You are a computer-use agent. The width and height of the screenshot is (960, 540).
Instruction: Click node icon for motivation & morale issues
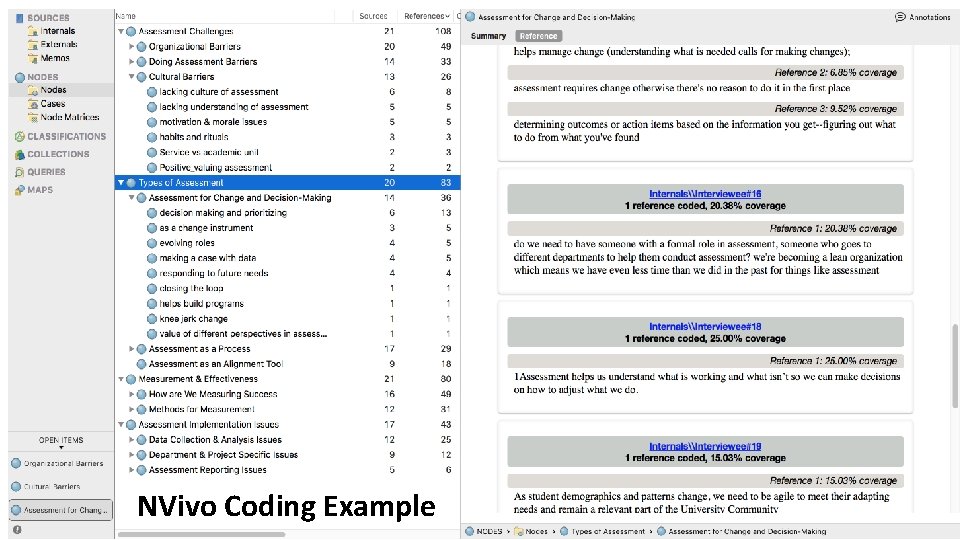pos(152,122)
